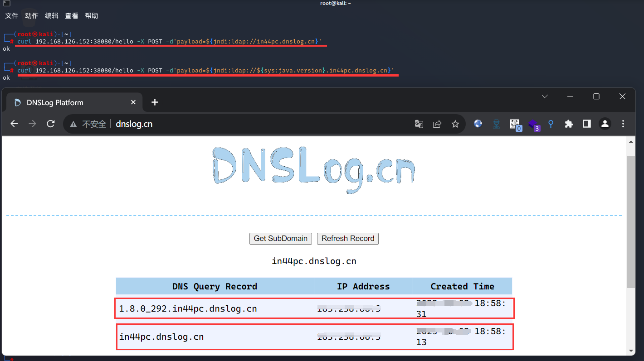Click the dnslog.cn address bar

pyautogui.click(x=264, y=124)
